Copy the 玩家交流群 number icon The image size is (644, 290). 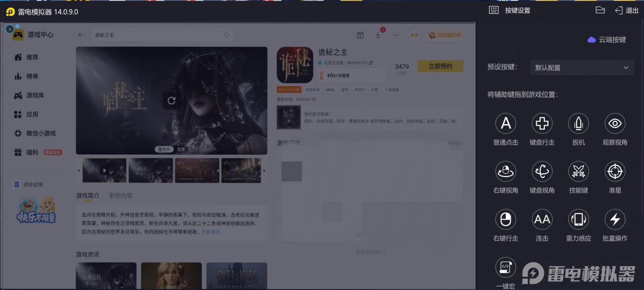[x=371, y=63]
